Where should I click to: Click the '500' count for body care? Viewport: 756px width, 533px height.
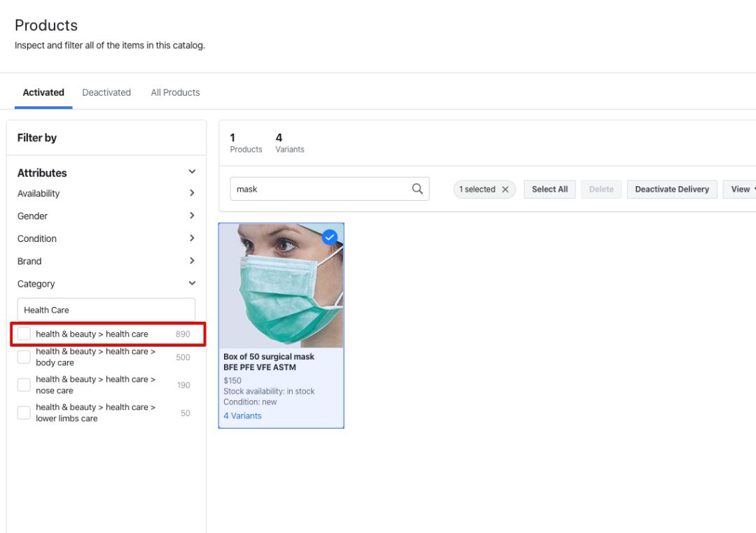coord(183,357)
